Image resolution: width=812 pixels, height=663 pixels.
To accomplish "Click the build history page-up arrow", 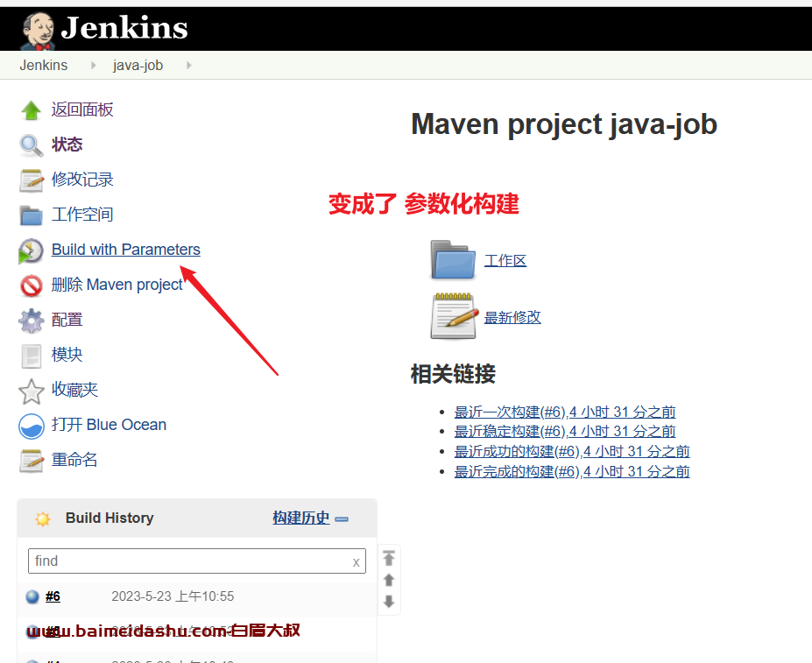I will click(389, 580).
